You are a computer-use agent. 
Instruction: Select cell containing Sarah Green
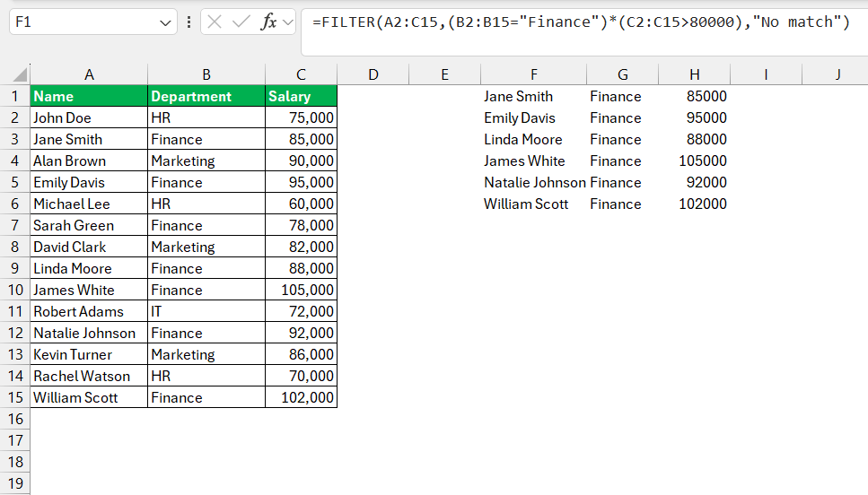(89, 225)
